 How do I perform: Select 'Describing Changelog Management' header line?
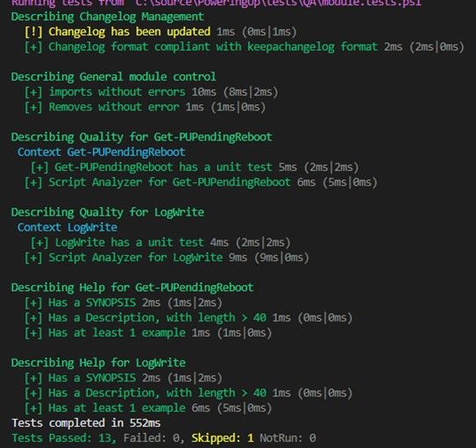click(x=108, y=17)
